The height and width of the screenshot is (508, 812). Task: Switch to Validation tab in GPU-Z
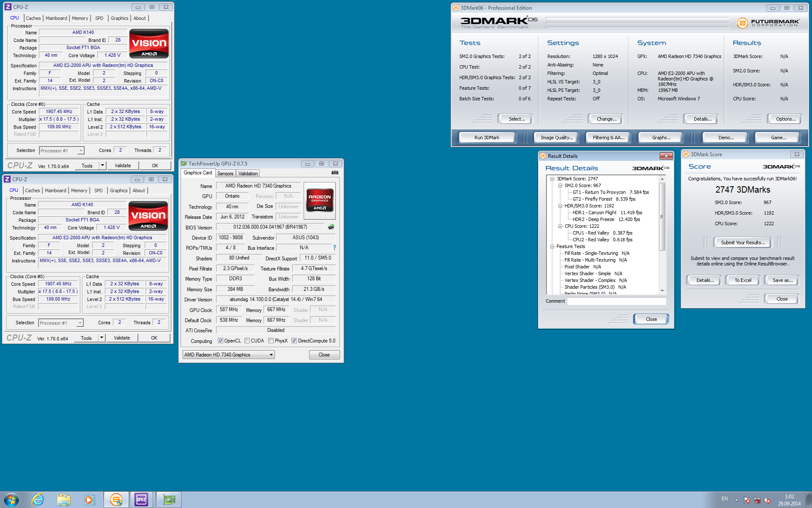248,174
